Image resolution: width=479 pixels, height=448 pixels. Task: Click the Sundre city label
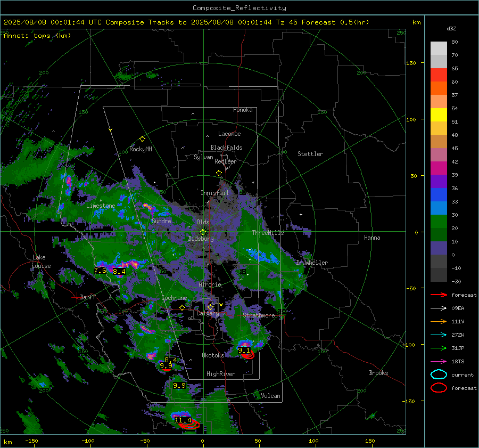(161, 221)
